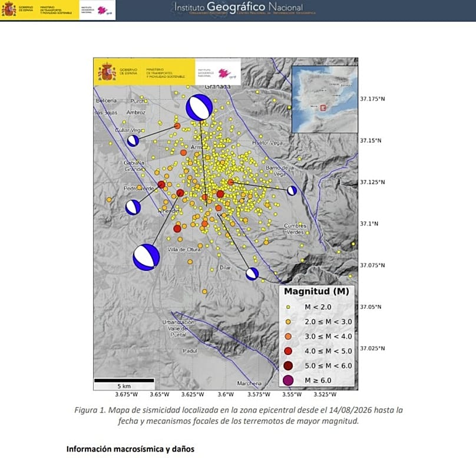Click the 5 km scale bar
Screen dimensions: 476x458
pos(124,380)
